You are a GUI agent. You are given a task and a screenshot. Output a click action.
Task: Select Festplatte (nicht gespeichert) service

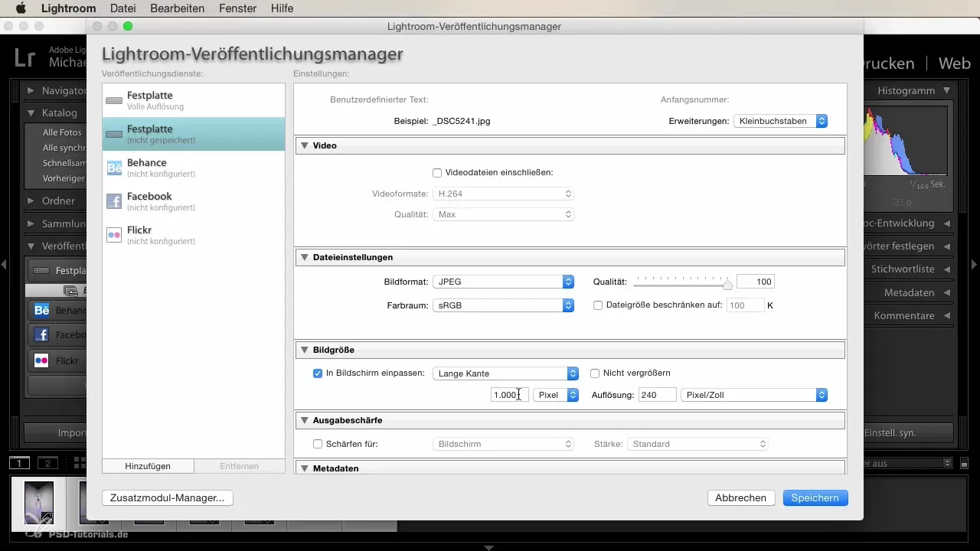pos(194,134)
